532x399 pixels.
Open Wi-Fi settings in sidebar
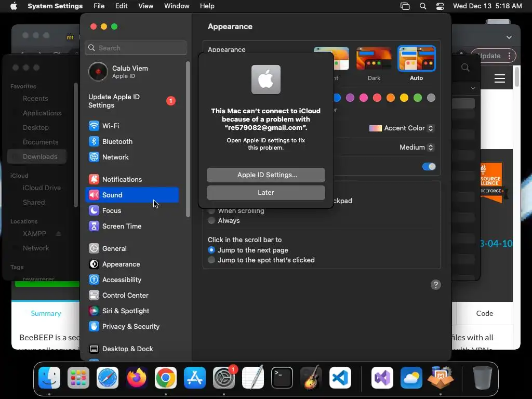pyautogui.click(x=131, y=126)
